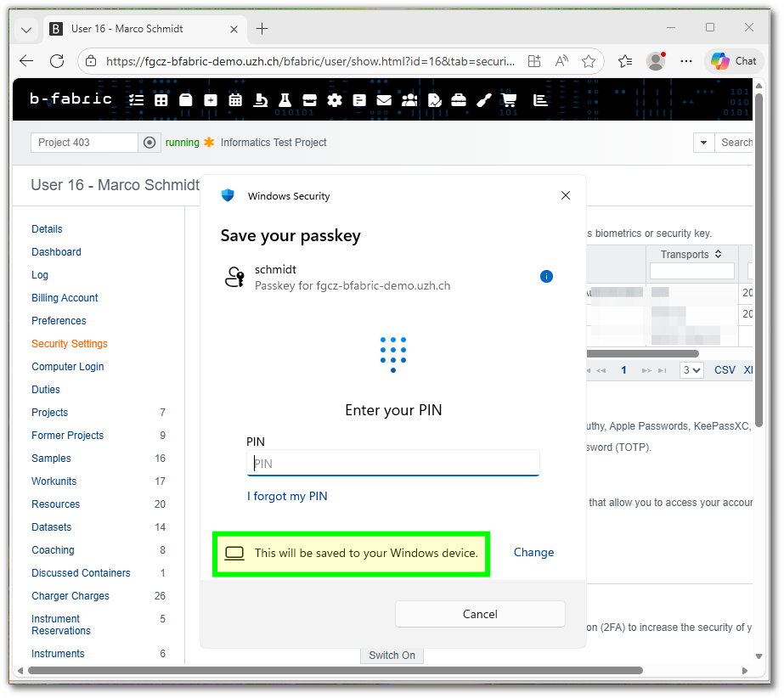Click the screwdriver tool icon in toolbar

(484, 100)
